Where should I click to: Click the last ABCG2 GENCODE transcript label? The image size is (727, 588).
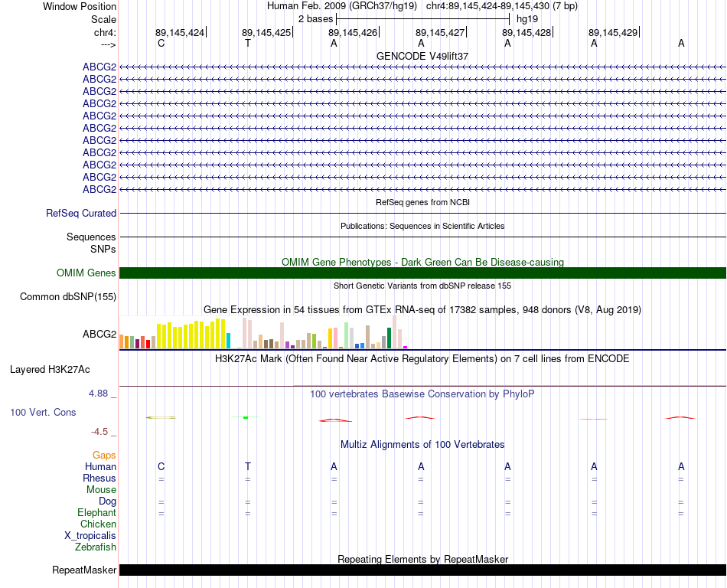click(x=99, y=189)
